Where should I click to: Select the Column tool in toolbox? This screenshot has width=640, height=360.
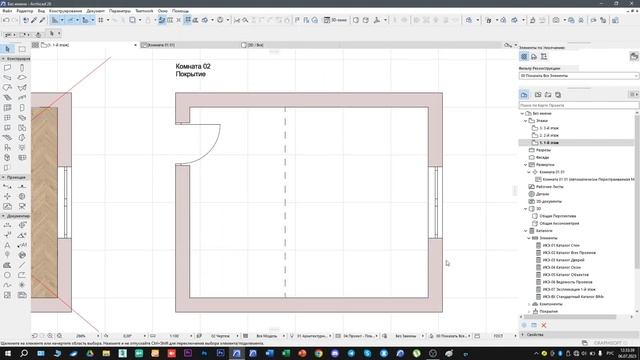click(22, 67)
